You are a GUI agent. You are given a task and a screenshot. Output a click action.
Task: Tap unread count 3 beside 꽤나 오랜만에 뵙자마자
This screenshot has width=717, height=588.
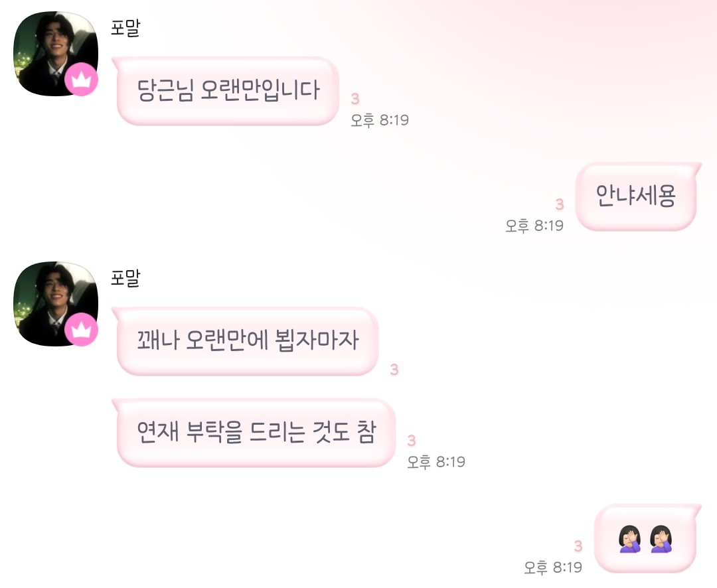click(x=394, y=370)
